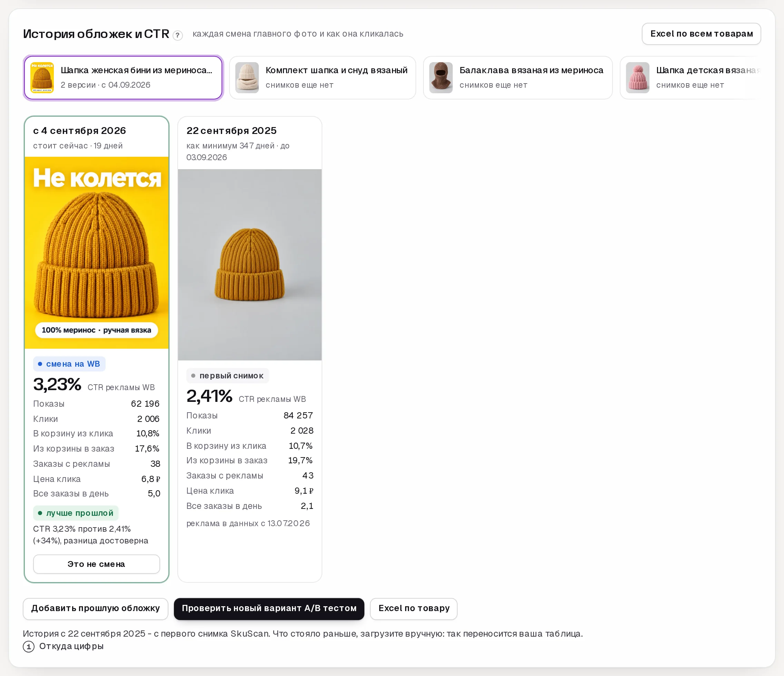784x676 pixels.
Task: Click the 2,41% CTR value
Action: [x=209, y=396]
